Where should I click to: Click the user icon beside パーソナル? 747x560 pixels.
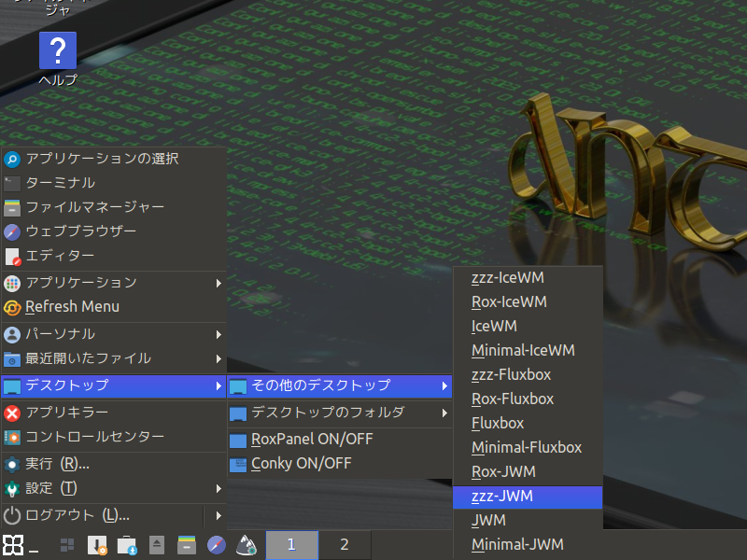tap(12, 335)
